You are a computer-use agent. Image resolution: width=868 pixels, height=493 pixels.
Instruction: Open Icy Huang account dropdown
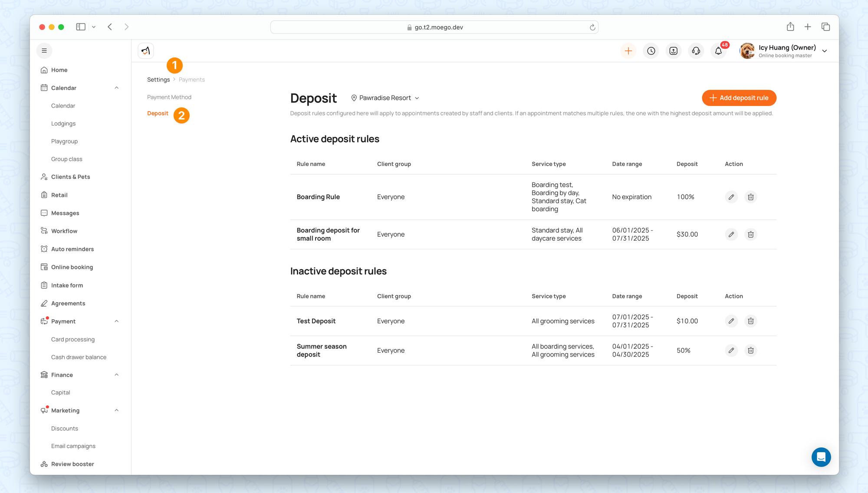tap(824, 51)
